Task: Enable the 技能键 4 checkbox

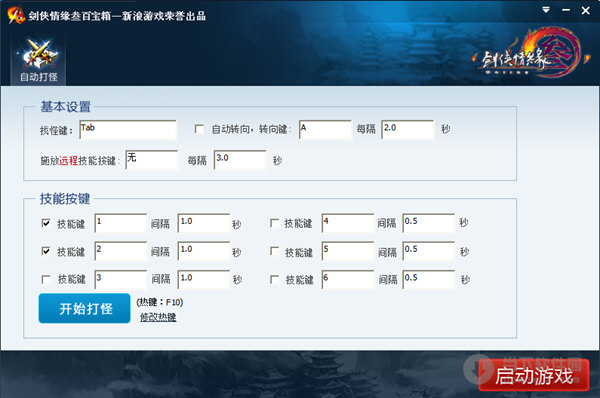Action: [x=274, y=223]
